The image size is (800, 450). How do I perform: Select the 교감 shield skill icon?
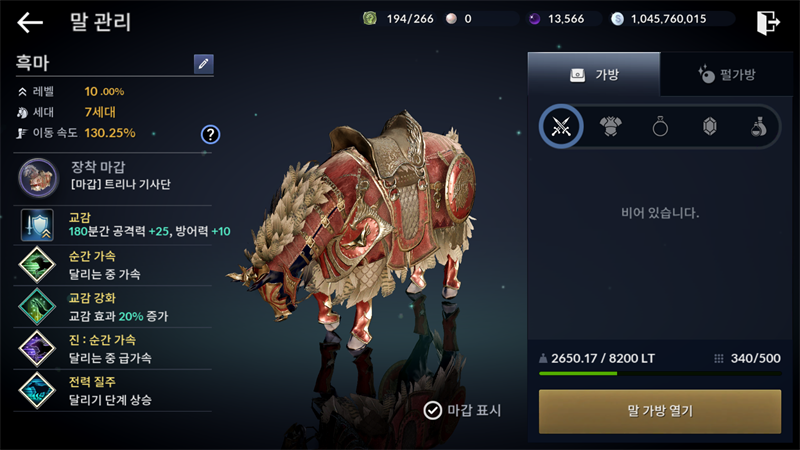[x=37, y=225]
